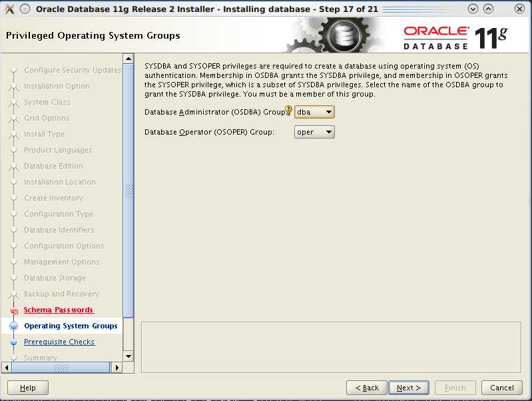The width and height of the screenshot is (532, 401).
Task: Click the Oracle Database 11g logo
Action: [x=455, y=37]
